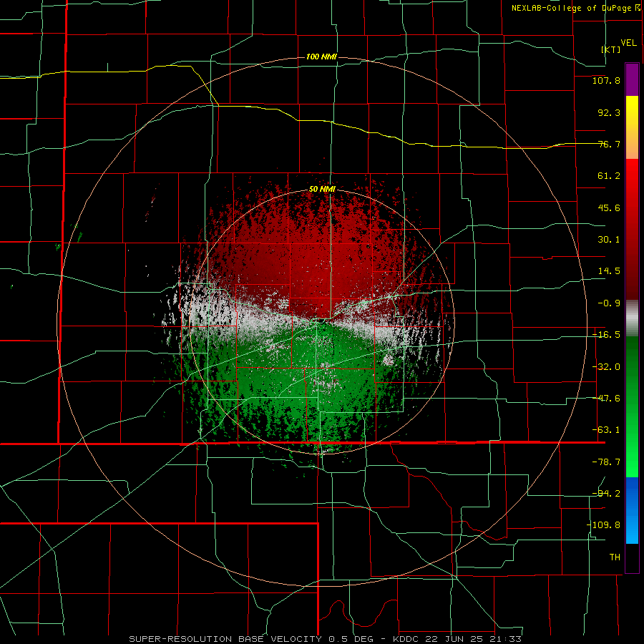The image size is (644, 644).
Task: Click the 107.8 legend value
Action: [606, 80]
